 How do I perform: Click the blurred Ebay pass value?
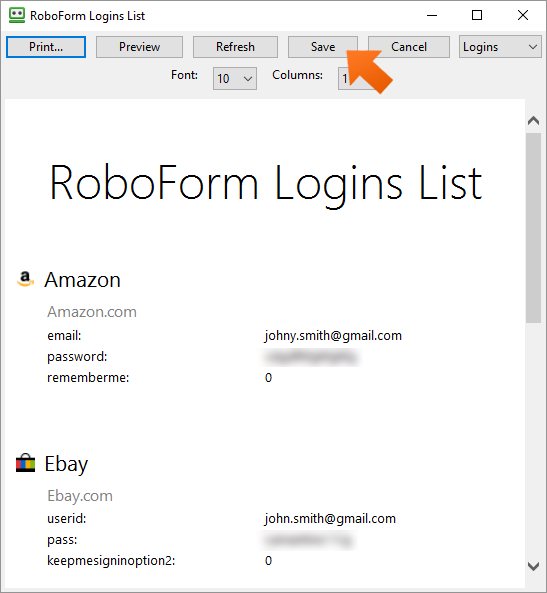tap(309, 540)
